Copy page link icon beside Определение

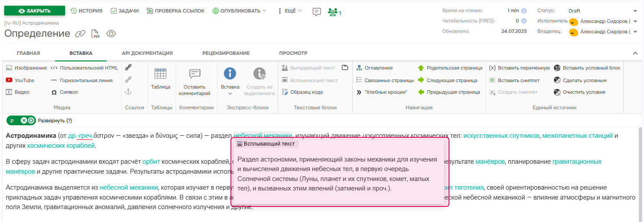80,34
